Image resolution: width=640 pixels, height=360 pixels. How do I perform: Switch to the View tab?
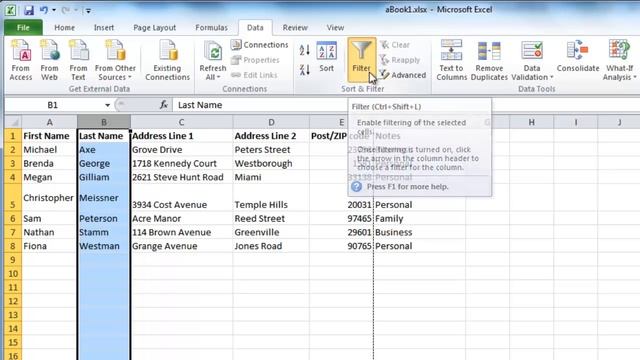coord(335,28)
